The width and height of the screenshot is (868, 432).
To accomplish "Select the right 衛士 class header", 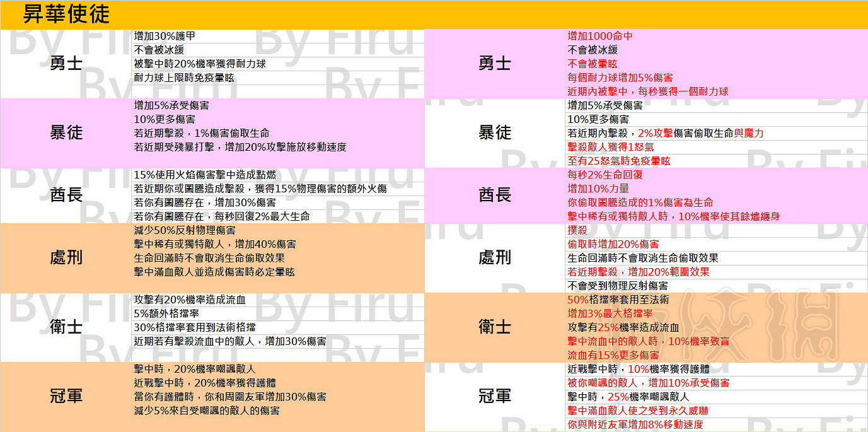I will (x=495, y=328).
